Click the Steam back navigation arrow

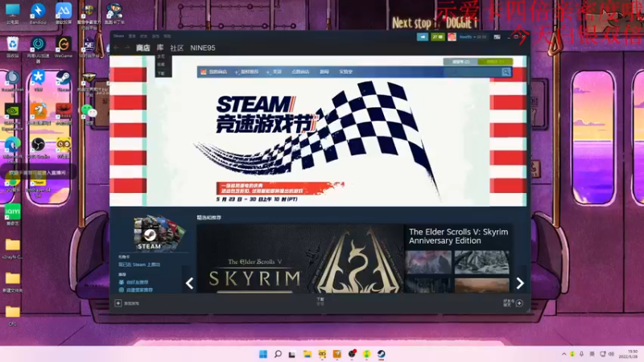[x=117, y=48]
